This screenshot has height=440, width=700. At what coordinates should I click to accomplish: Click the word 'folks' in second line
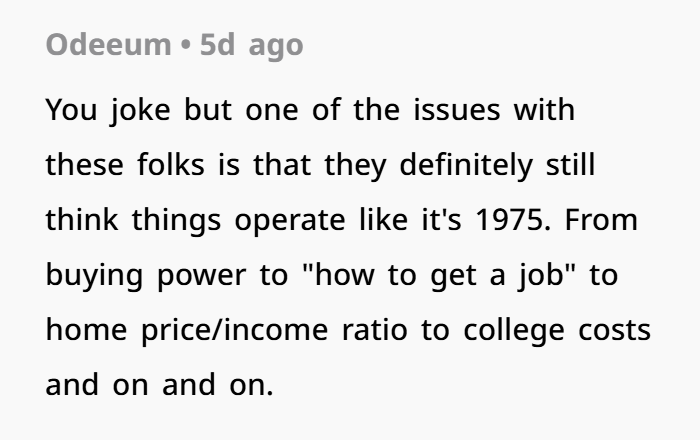(171, 165)
